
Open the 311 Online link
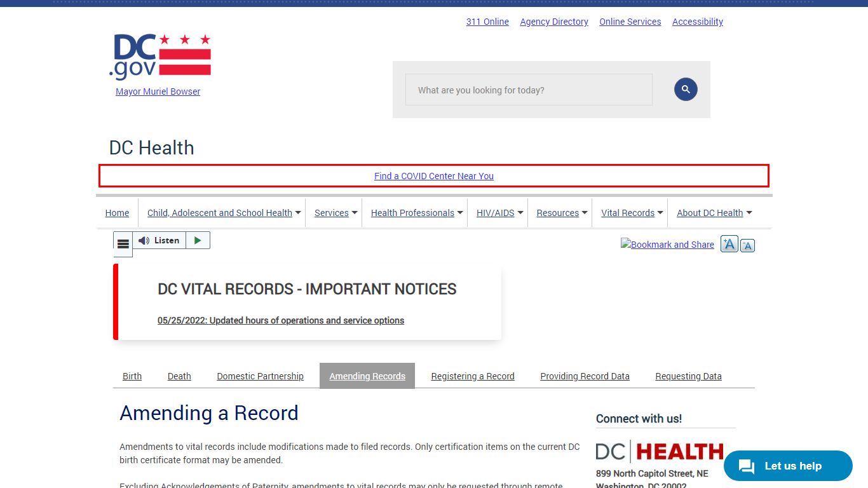487,22
